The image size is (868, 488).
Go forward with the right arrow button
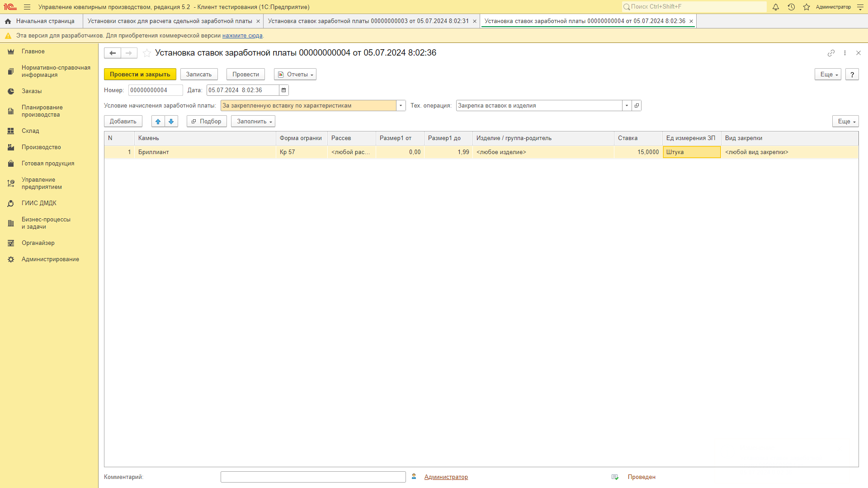pyautogui.click(x=129, y=53)
